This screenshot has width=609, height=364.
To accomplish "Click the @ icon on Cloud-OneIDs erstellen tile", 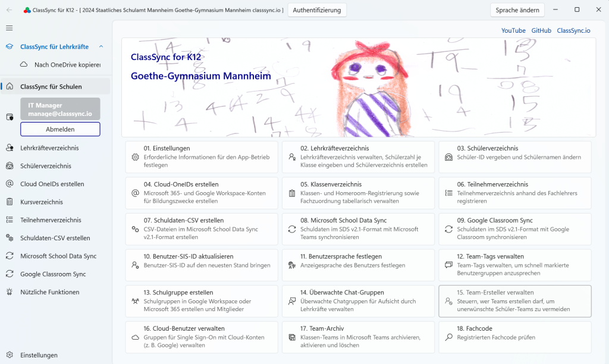I will point(135,193).
